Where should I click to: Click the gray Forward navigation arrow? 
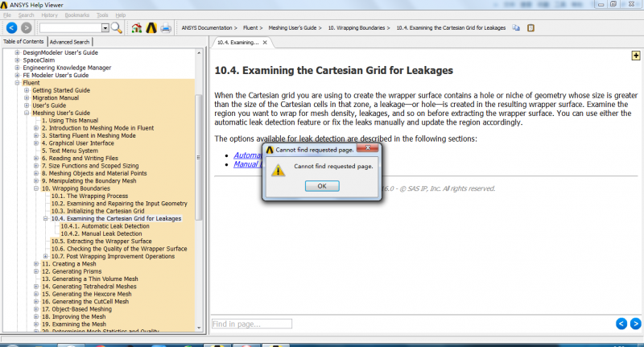27,28
